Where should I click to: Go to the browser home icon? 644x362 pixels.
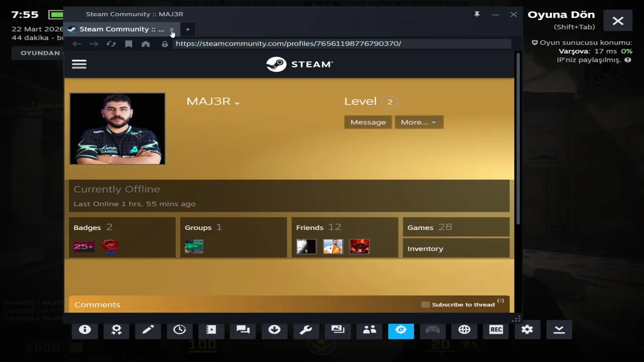(x=146, y=44)
